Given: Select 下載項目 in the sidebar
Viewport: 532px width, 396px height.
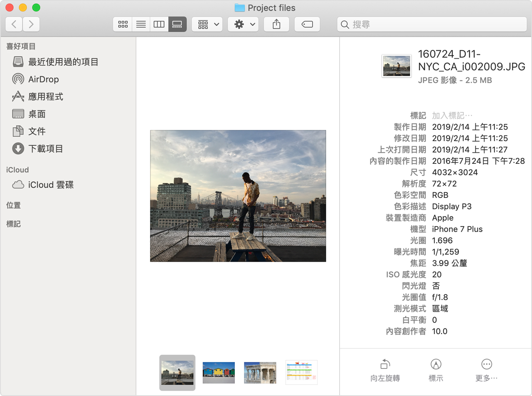Looking at the screenshot, I should coord(45,148).
